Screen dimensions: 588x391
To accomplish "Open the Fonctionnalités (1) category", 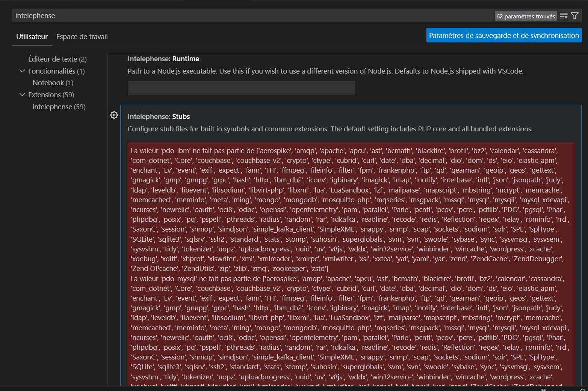I will click(56, 71).
